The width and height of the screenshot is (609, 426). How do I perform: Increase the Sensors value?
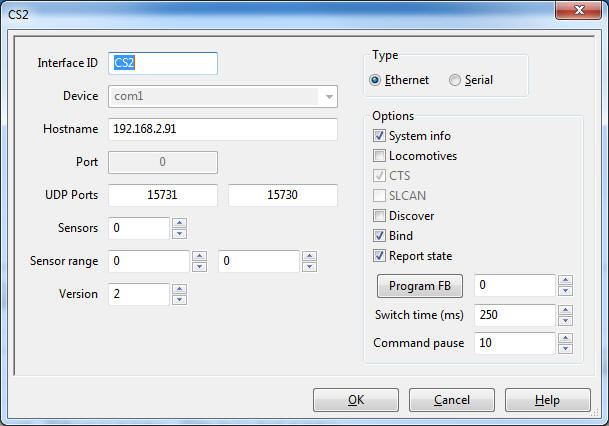[179, 223]
